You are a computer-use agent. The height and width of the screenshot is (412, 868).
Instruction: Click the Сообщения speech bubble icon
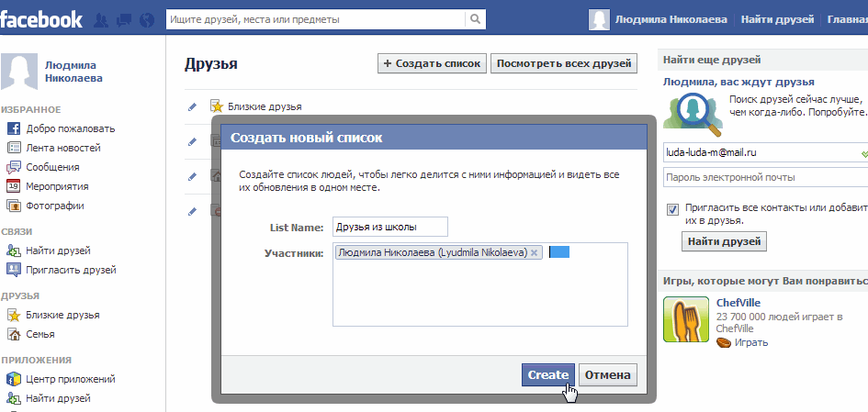point(13,168)
